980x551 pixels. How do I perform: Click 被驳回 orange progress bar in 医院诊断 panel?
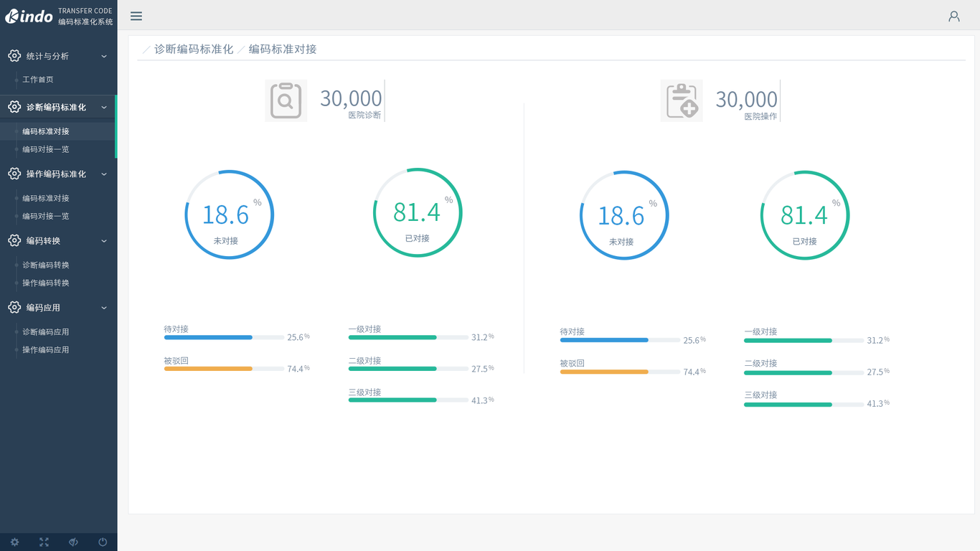[x=224, y=369]
